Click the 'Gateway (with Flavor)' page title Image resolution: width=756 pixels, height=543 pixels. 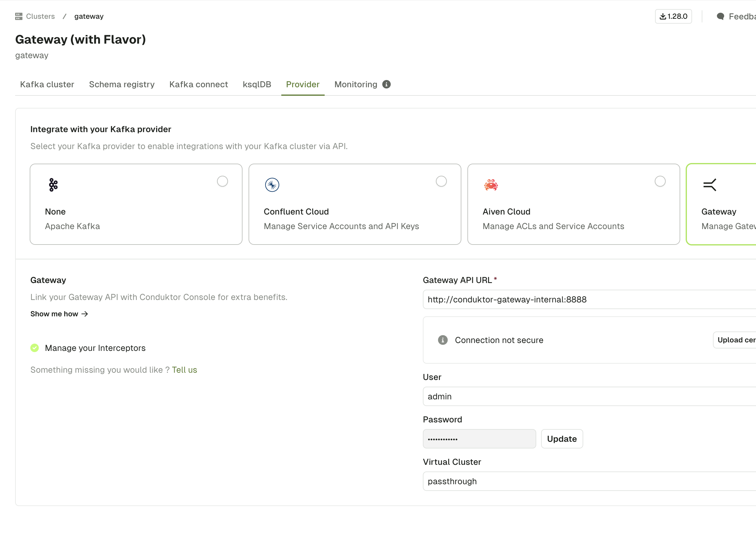(x=80, y=39)
